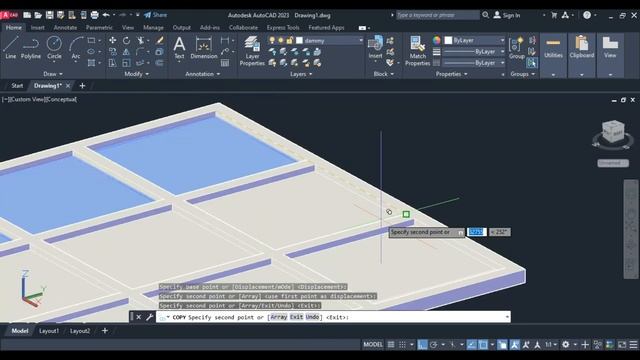The image size is (640, 360).
Task: Open the Utilities panel dropdown
Action: 553,75
